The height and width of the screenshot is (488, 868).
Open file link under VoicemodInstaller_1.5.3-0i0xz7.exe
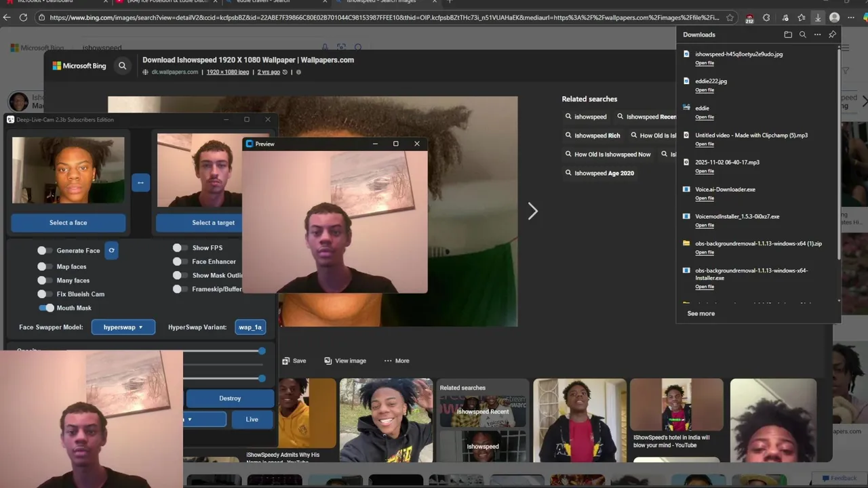pyautogui.click(x=705, y=226)
